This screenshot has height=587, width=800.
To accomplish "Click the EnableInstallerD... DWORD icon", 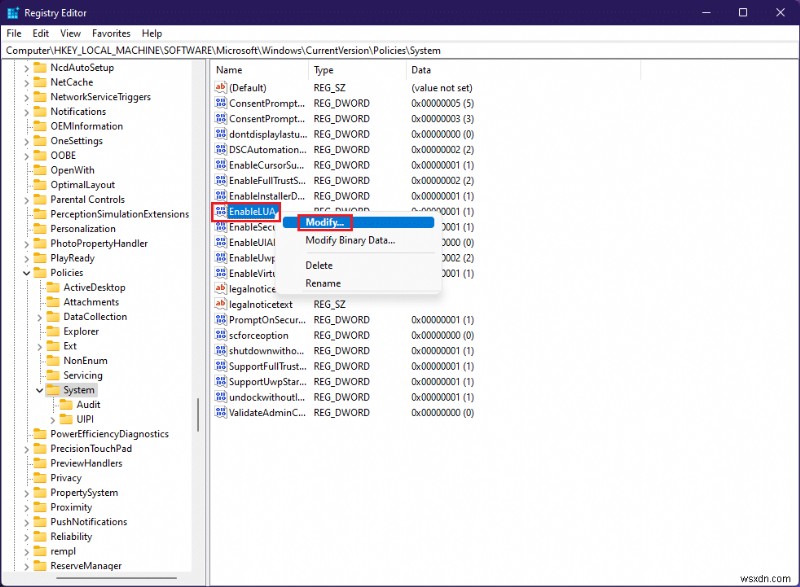I will (x=220, y=195).
